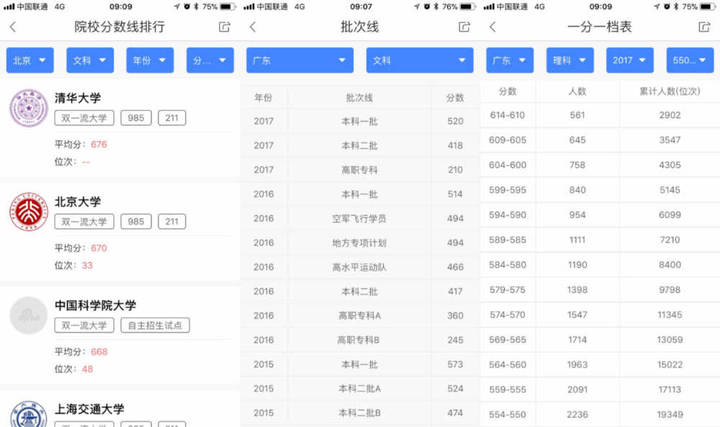Image resolution: width=720 pixels, height=427 pixels.
Task: Tap 累计人数(位次) column header
Action: (x=669, y=91)
